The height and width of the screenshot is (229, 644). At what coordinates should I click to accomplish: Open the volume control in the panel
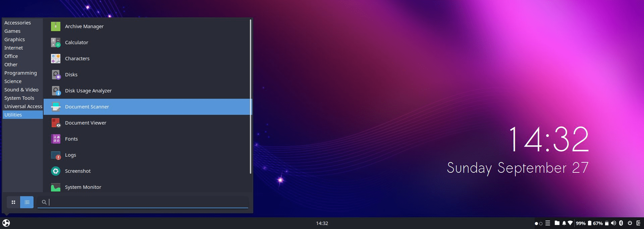pyautogui.click(x=613, y=223)
